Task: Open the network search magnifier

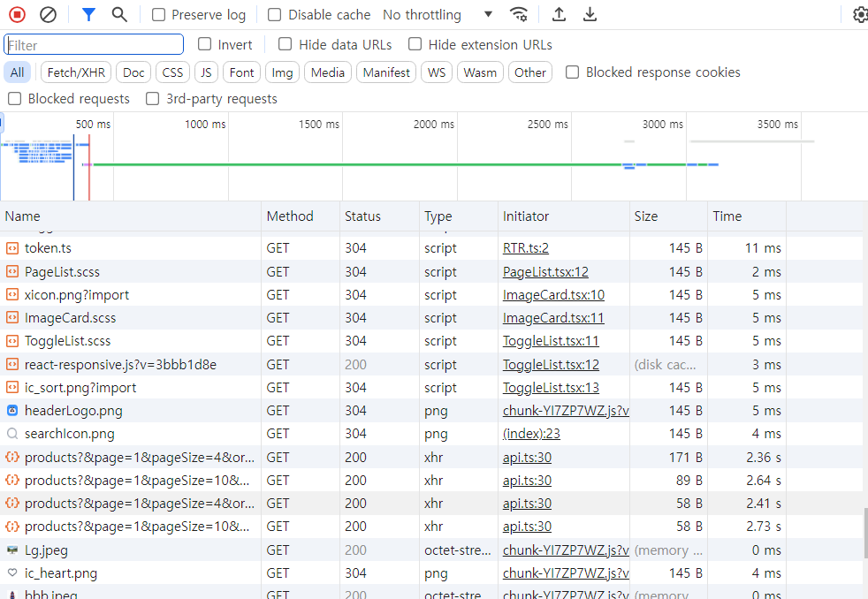Action: (119, 14)
